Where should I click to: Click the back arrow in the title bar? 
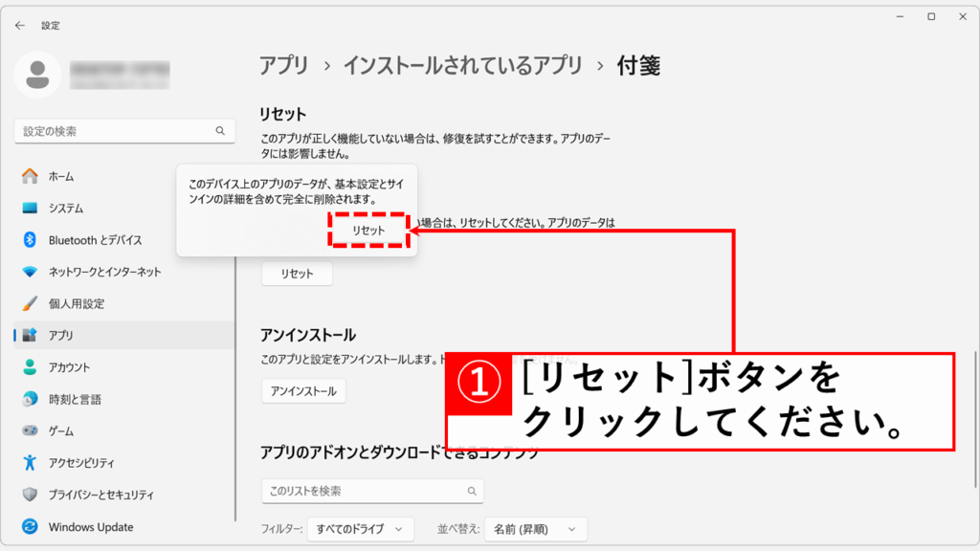20,26
